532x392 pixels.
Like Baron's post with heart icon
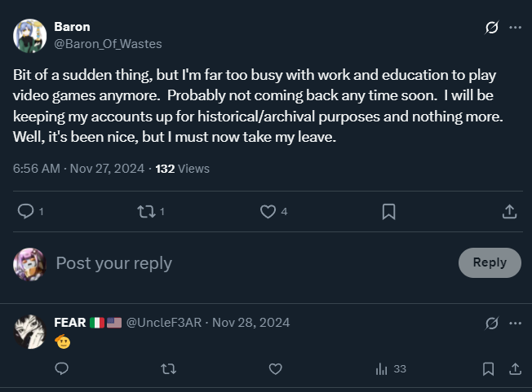coord(268,212)
